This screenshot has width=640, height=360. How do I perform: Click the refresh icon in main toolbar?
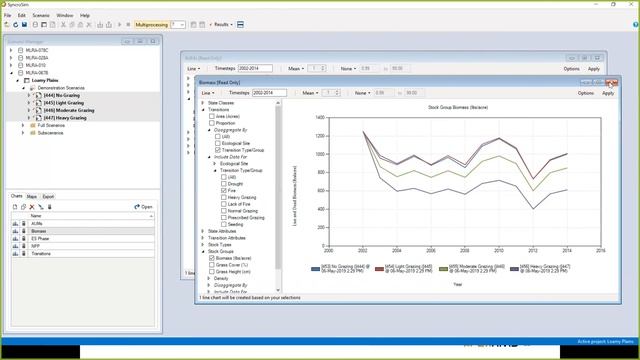coord(16,25)
